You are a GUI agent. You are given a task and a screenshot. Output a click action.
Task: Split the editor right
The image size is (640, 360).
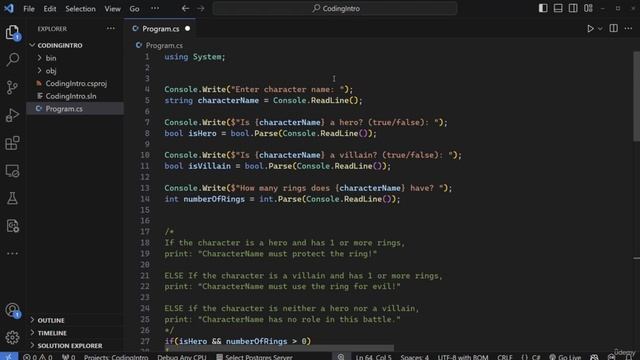coord(613,28)
